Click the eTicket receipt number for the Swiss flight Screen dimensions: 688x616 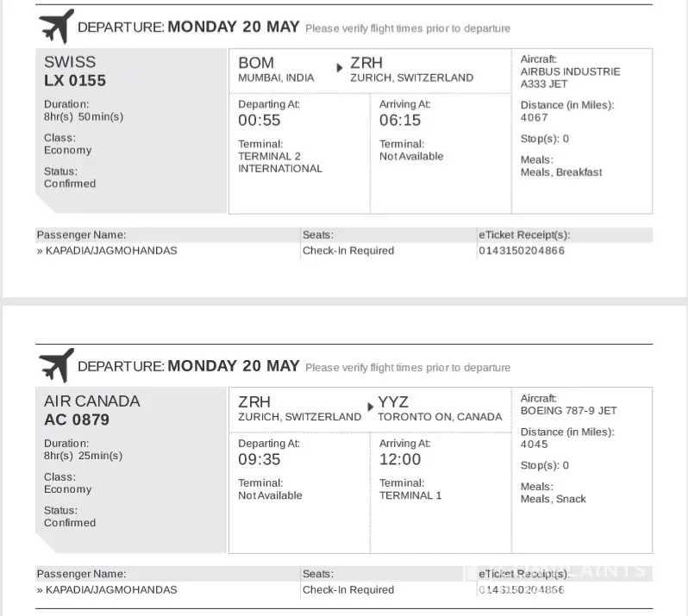tap(521, 251)
